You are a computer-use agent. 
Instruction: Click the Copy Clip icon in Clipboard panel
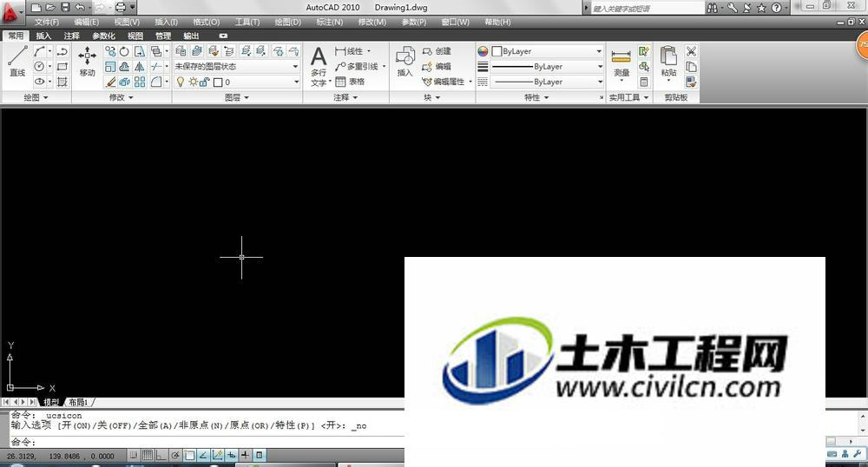click(x=691, y=66)
